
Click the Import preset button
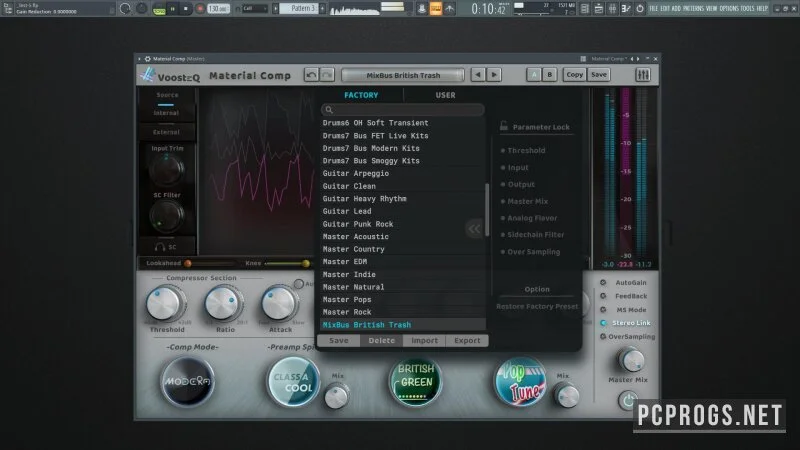[424, 341]
